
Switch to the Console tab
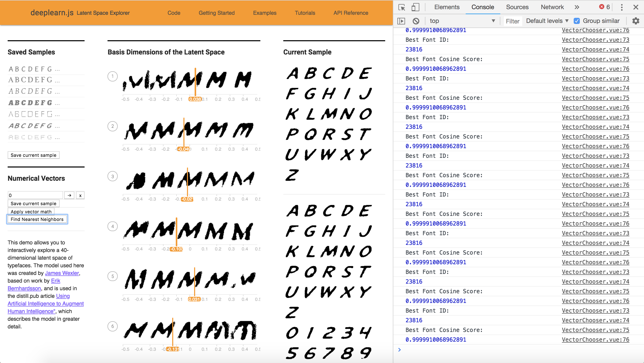click(x=483, y=7)
